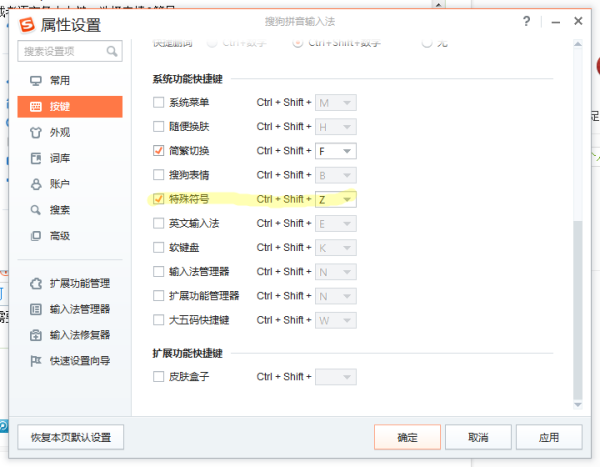
Task: Open the 高级 settings tab
Action: [x=70, y=236]
